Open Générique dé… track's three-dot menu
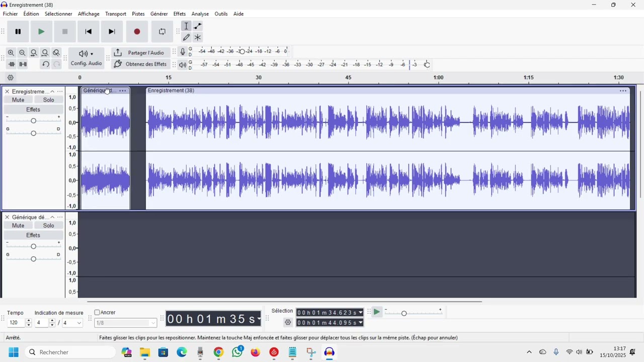The image size is (644, 362). 60,217
